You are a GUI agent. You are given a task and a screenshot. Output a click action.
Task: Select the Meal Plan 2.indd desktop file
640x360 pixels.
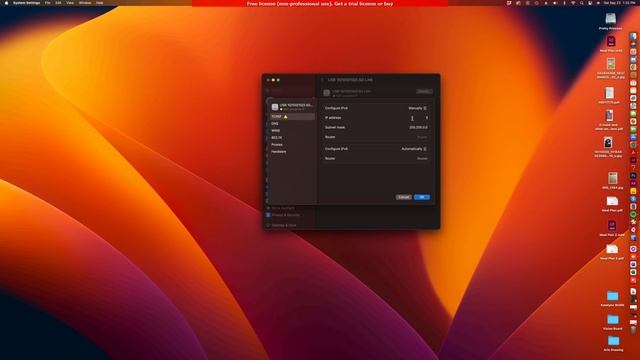pyautogui.click(x=612, y=225)
